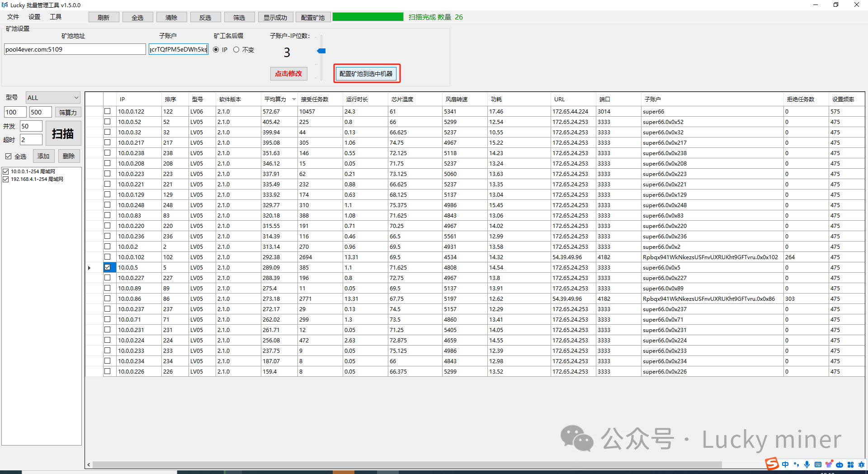The height and width of the screenshot is (474, 868).
Task: Activate voice input microphone icon
Action: [x=807, y=465]
